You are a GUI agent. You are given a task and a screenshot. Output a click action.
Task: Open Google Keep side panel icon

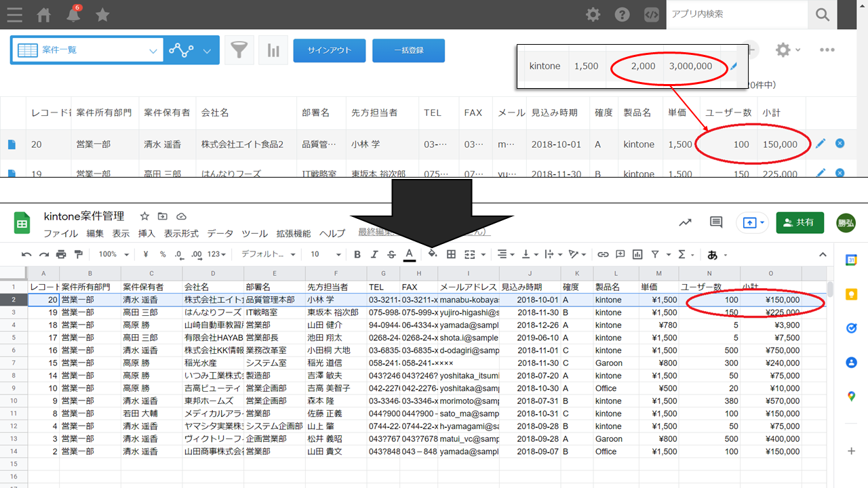(852, 294)
